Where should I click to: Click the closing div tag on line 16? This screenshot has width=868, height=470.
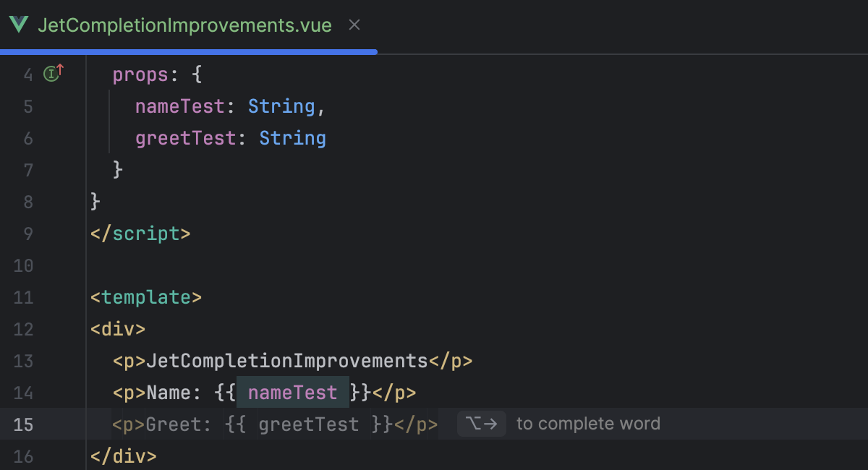123,456
